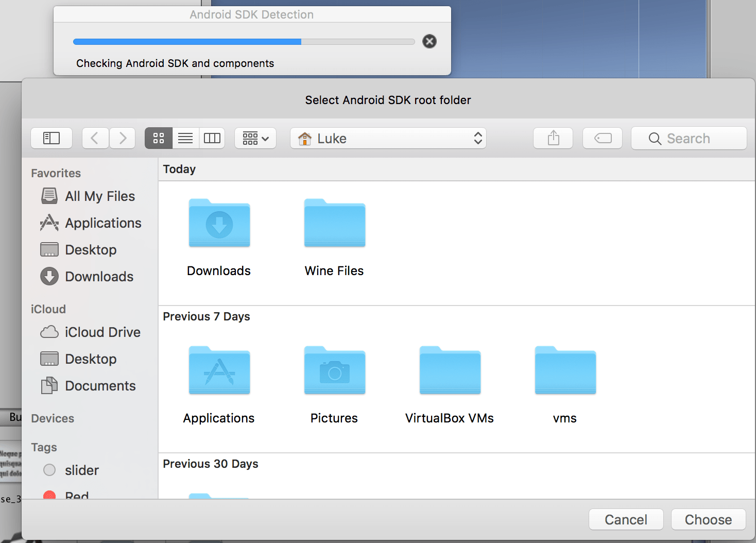
Task: Select iCloud Drive in the sidebar
Action: tap(102, 332)
